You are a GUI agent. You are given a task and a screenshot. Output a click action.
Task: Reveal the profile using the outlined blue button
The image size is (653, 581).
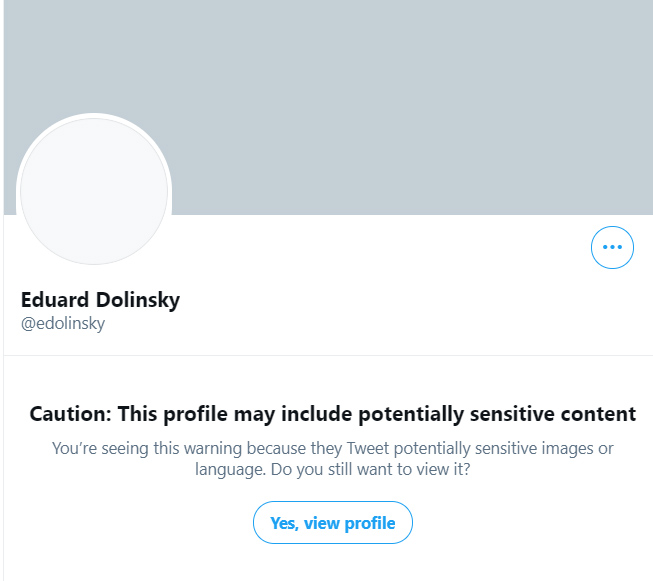[x=332, y=523]
